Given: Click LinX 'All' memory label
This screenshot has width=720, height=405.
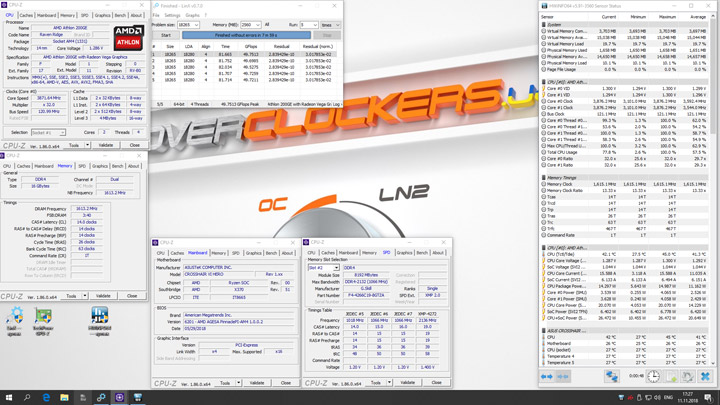Looking at the screenshot, I should [x=267, y=25].
